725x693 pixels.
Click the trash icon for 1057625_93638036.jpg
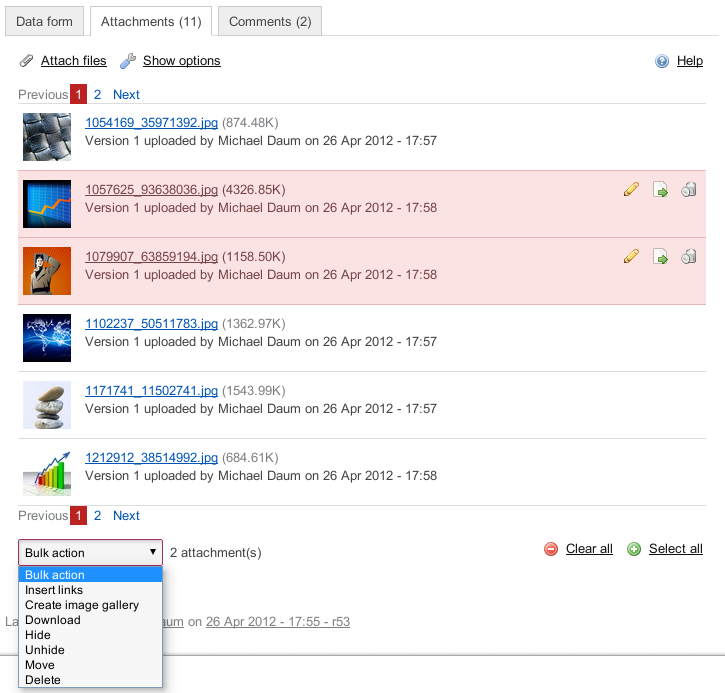[689, 189]
